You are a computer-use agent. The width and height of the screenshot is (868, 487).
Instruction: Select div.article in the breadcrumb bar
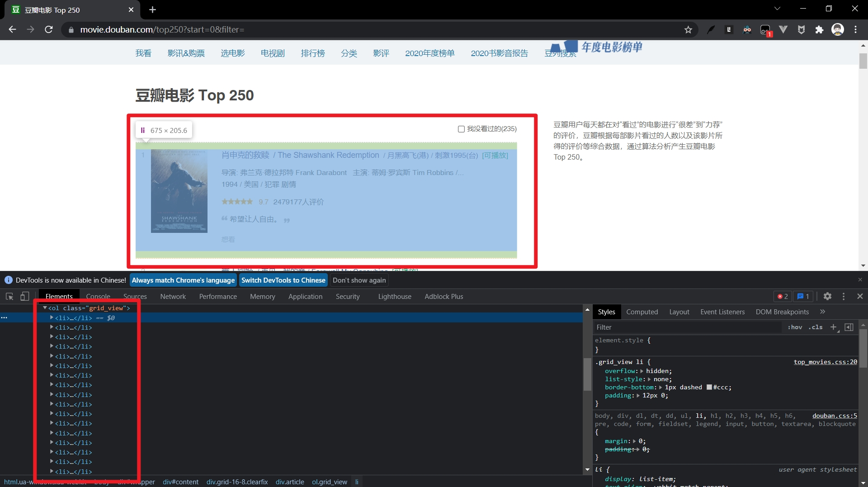pyautogui.click(x=290, y=482)
